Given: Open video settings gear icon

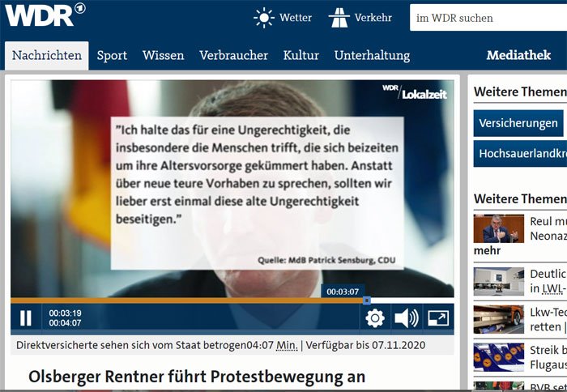Looking at the screenshot, I should click(x=374, y=318).
